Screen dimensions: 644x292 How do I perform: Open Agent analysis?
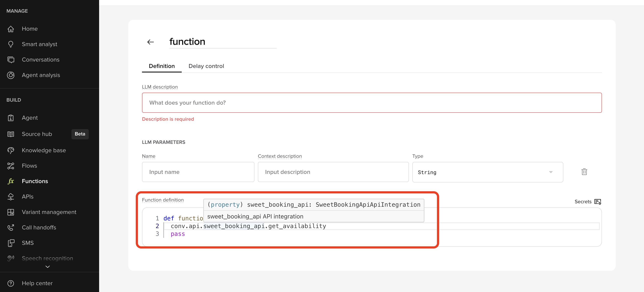point(41,75)
